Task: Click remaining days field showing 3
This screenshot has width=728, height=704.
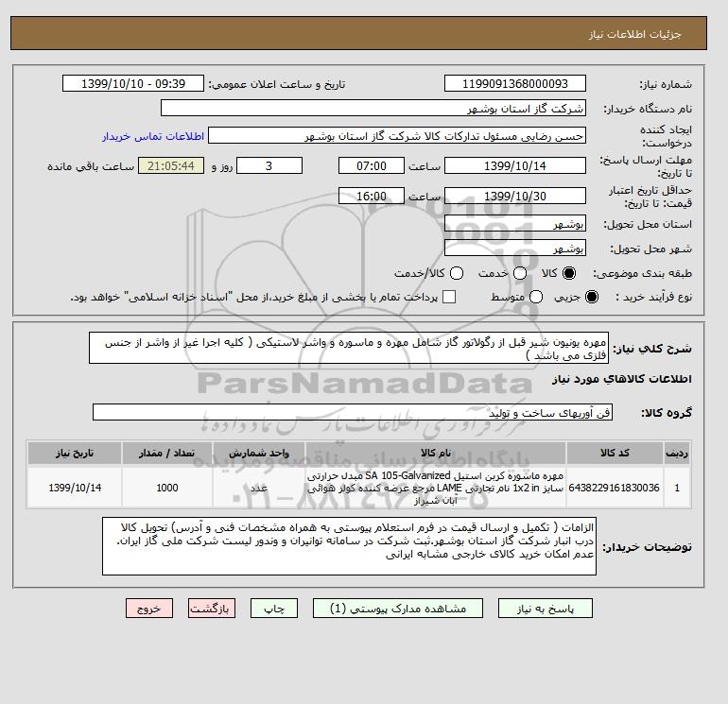Action: tap(269, 165)
